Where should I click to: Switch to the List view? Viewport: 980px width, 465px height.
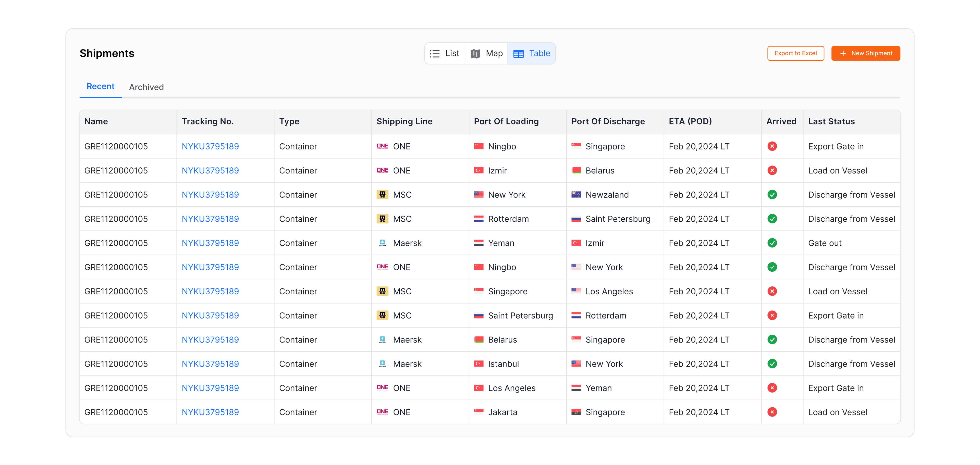coord(444,54)
